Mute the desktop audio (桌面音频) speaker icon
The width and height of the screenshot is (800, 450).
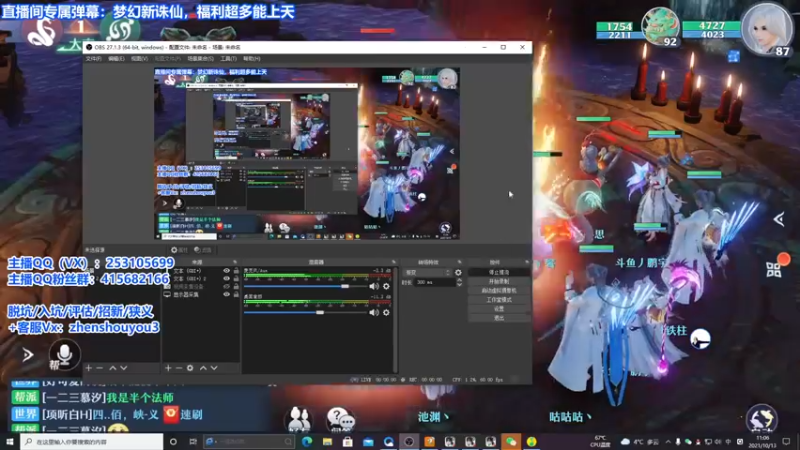coord(374,312)
